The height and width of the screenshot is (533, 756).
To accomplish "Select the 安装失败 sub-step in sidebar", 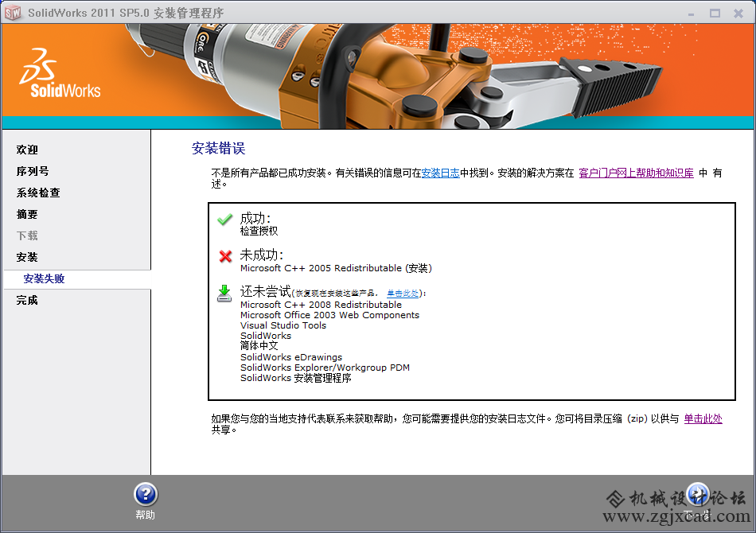I will [44, 278].
